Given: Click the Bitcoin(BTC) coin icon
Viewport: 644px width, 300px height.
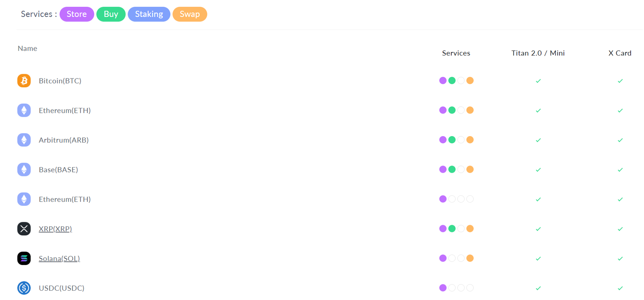Looking at the screenshot, I should pyautogui.click(x=24, y=81).
